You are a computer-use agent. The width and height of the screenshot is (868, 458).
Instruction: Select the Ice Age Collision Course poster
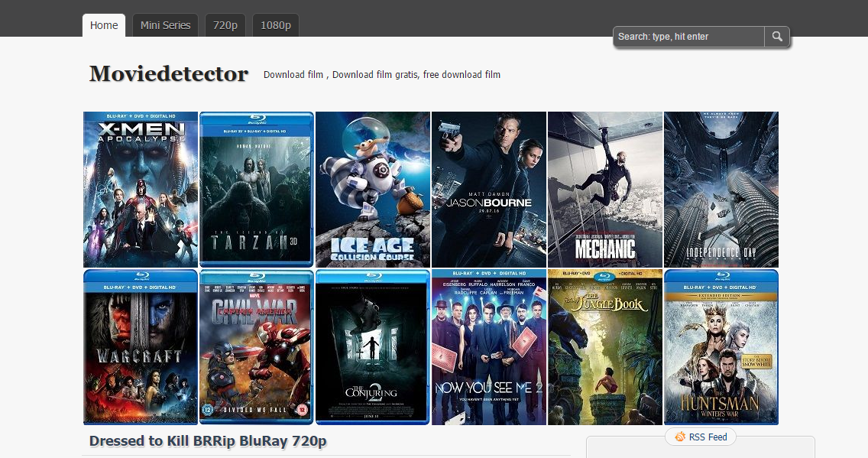point(373,190)
